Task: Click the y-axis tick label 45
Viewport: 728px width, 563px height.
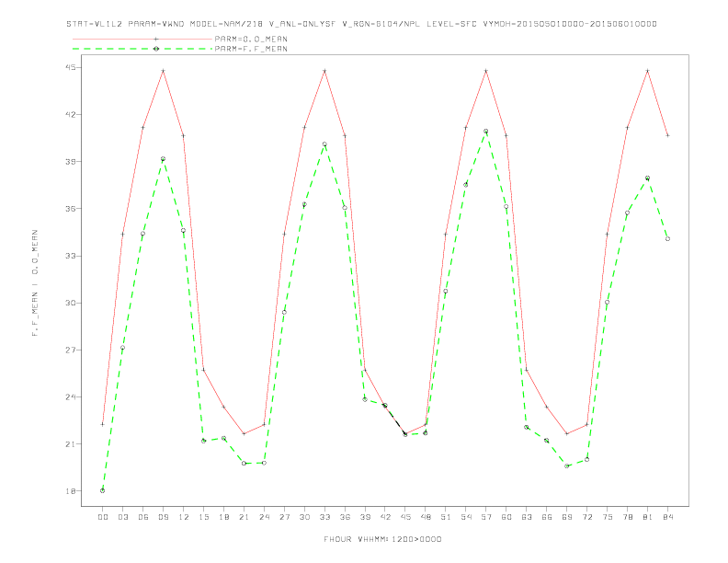Action: click(71, 67)
